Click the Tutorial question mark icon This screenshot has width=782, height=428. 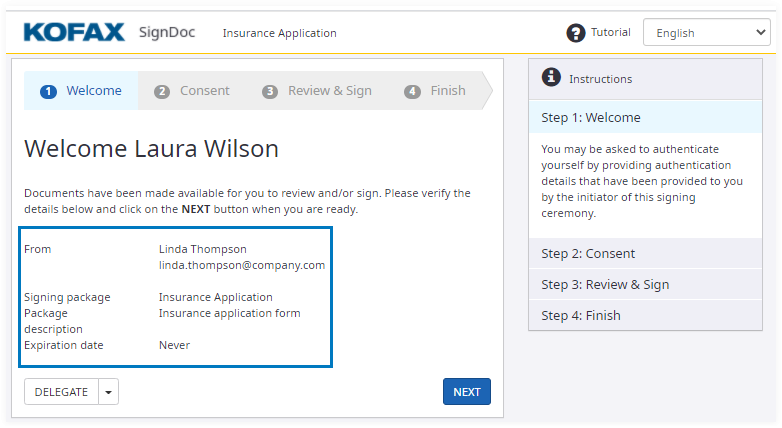click(x=575, y=33)
